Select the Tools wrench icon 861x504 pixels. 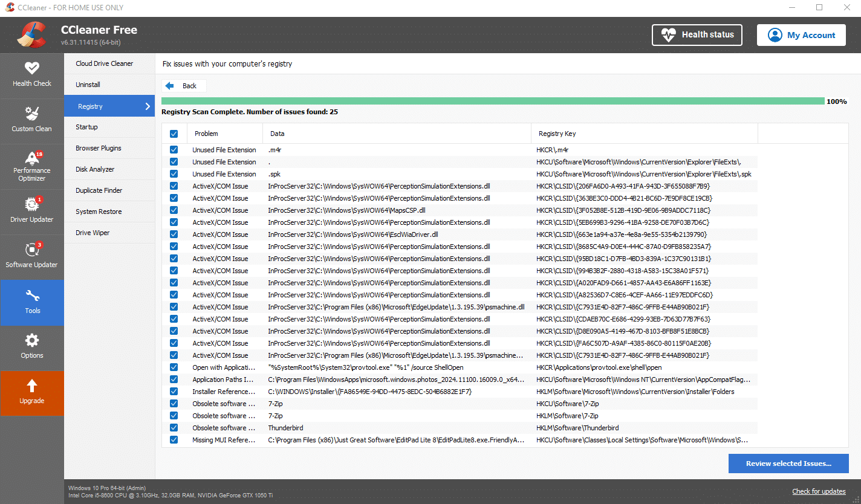click(x=32, y=296)
